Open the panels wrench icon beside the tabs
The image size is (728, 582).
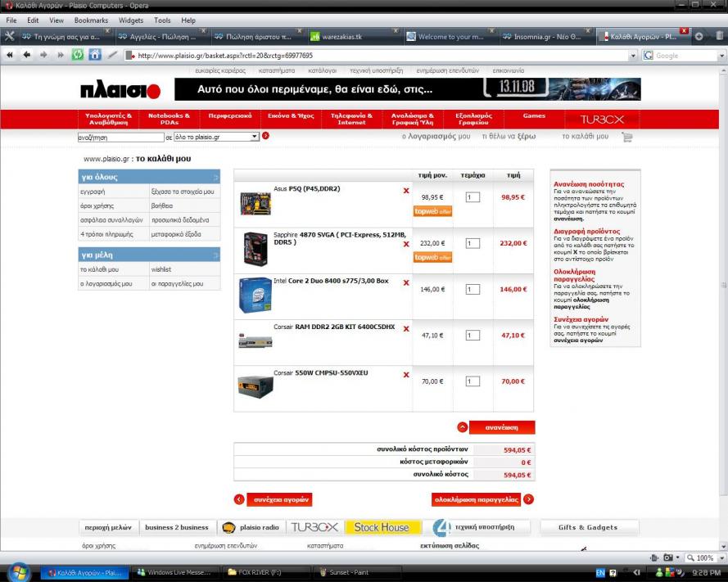point(9,36)
